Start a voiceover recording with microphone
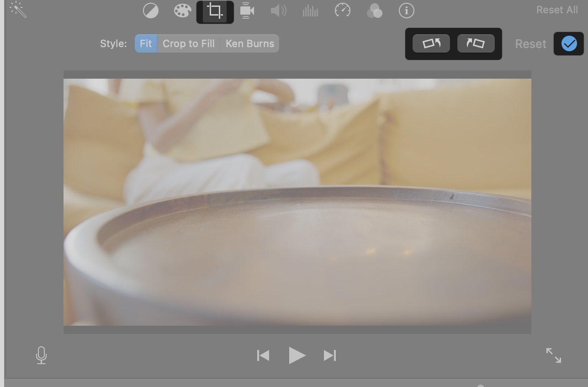The height and width of the screenshot is (387, 588). pos(41,355)
